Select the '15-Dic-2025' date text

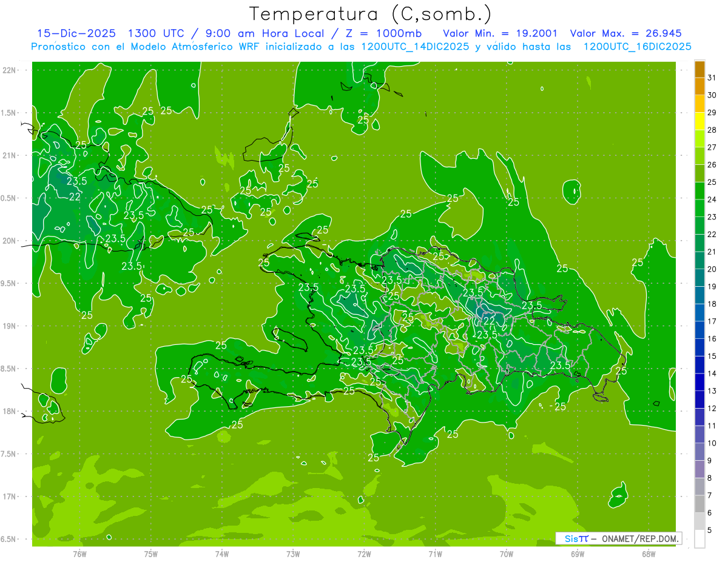(x=77, y=33)
